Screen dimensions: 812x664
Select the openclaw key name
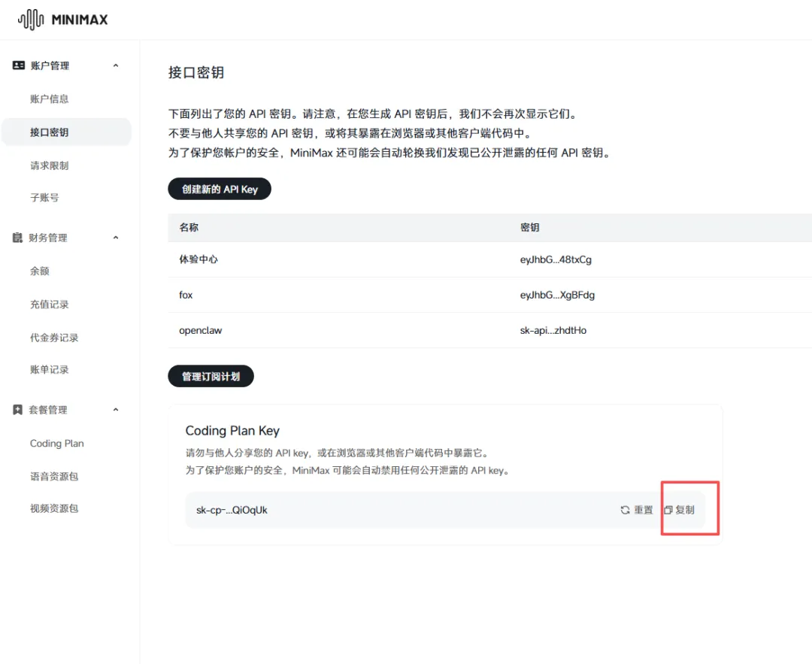(x=201, y=330)
